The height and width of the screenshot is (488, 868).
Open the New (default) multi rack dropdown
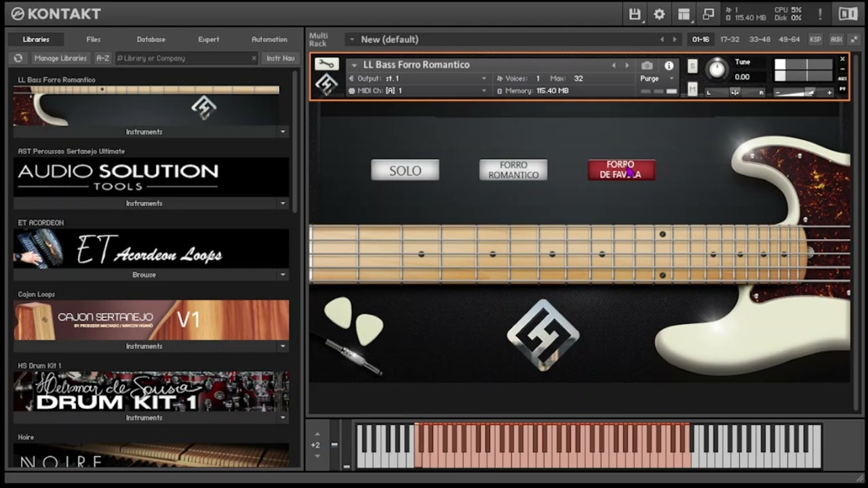tap(352, 39)
